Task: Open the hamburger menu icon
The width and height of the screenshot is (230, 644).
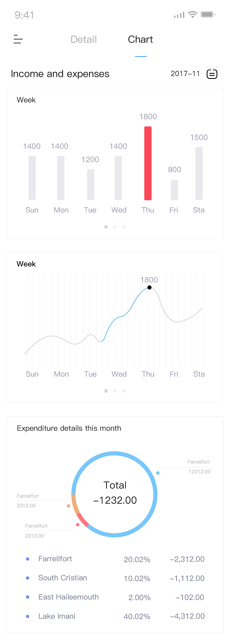Action: pos(18,39)
